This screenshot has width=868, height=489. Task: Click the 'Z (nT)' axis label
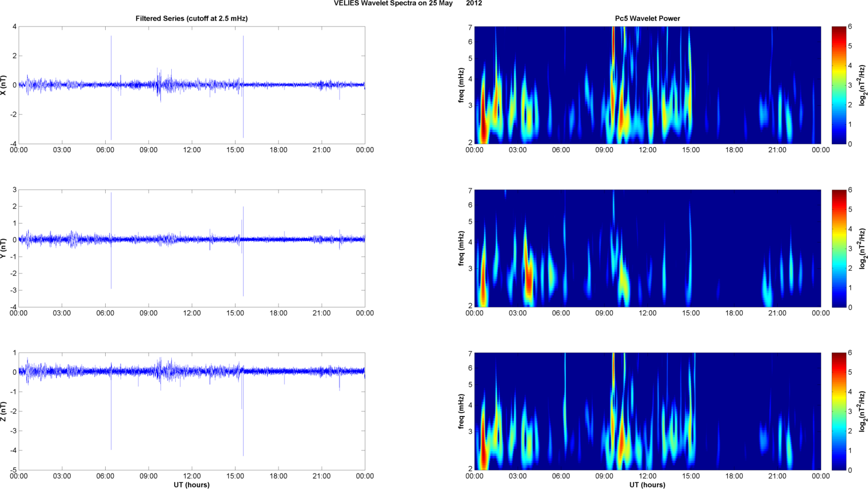tap(4, 411)
